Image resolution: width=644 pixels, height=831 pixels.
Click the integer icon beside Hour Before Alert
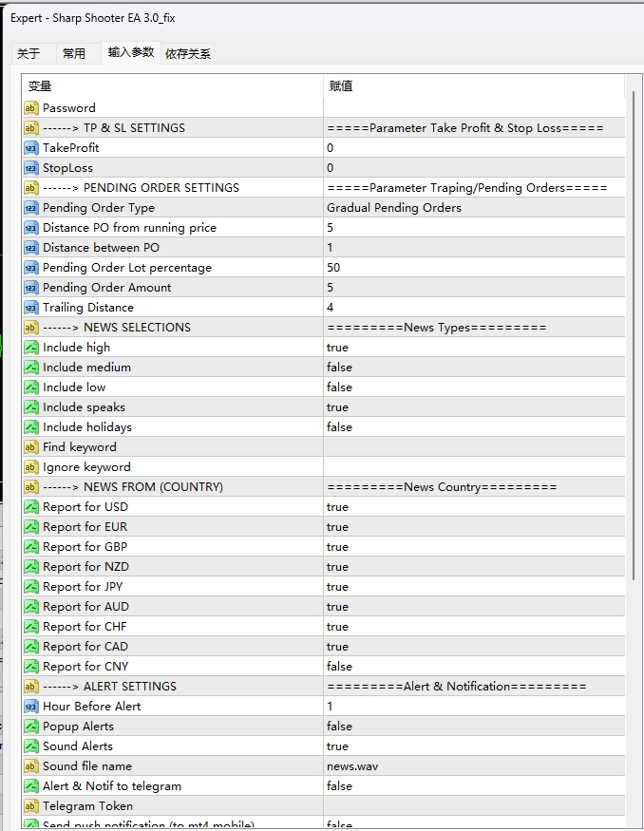click(x=30, y=707)
